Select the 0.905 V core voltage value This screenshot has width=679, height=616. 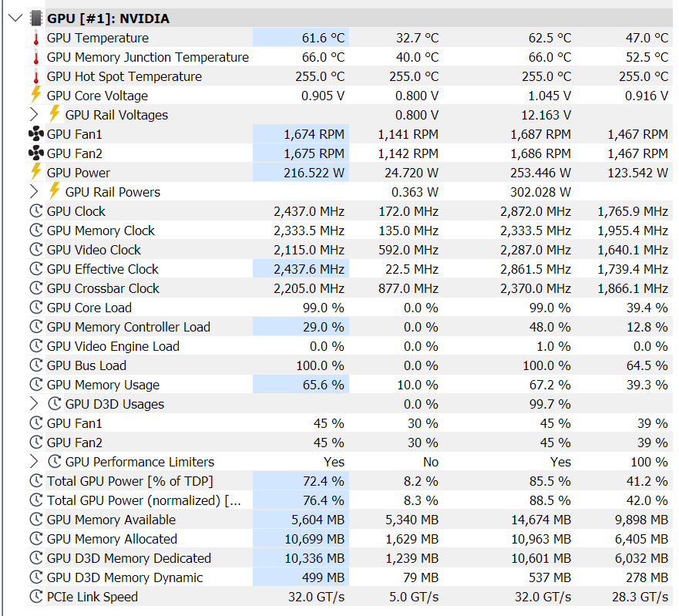pyautogui.click(x=323, y=96)
